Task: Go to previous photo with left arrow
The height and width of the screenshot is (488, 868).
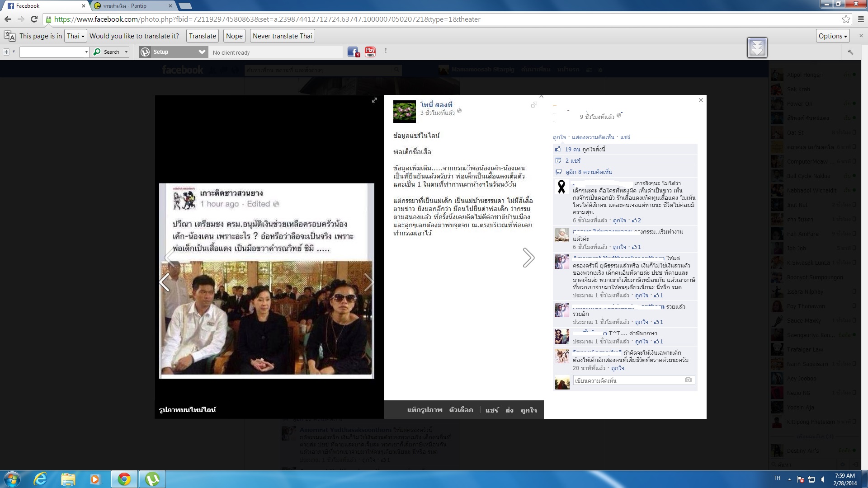Action: click(x=165, y=282)
